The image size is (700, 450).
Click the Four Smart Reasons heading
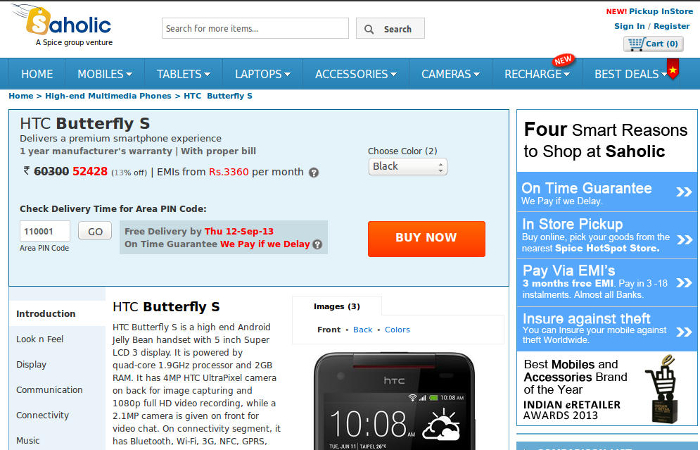pyautogui.click(x=606, y=140)
